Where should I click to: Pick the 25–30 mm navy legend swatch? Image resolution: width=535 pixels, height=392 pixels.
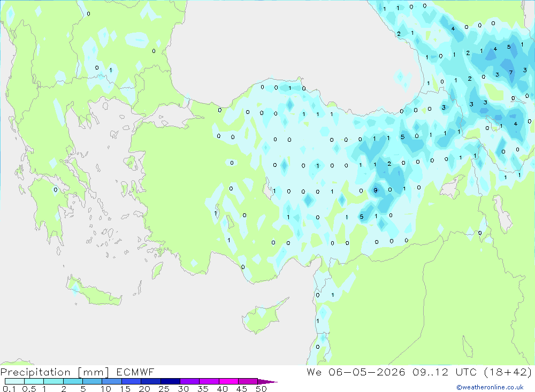pos(170,381)
